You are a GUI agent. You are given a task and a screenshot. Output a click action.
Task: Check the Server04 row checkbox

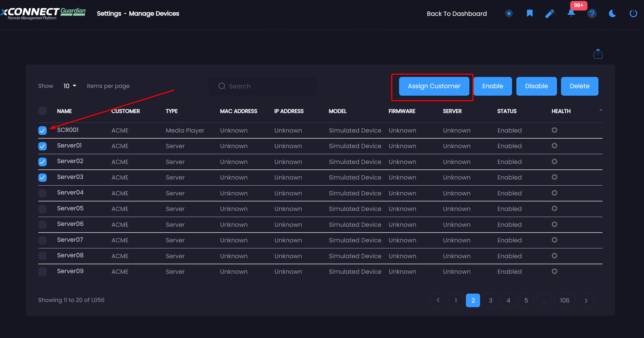42,193
